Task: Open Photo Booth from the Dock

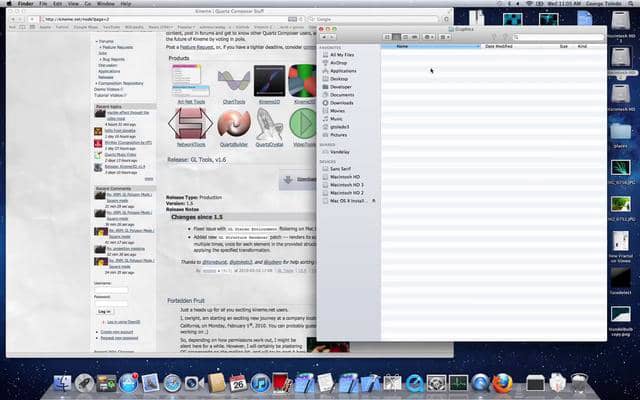Action: [282, 383]
